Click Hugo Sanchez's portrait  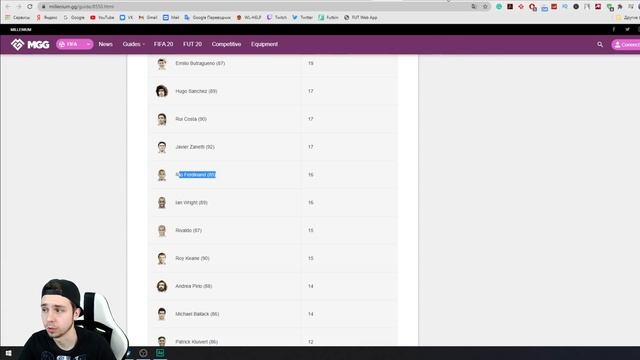(x=162, y=91)
